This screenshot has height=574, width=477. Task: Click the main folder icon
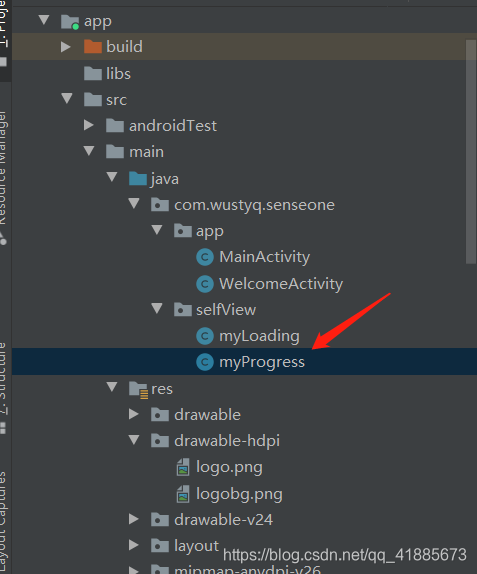(x=115, y=151)
